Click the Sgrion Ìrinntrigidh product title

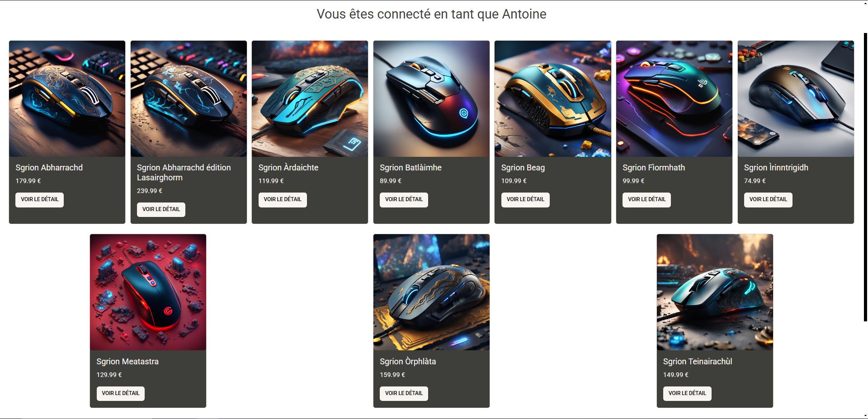point(776,167)
